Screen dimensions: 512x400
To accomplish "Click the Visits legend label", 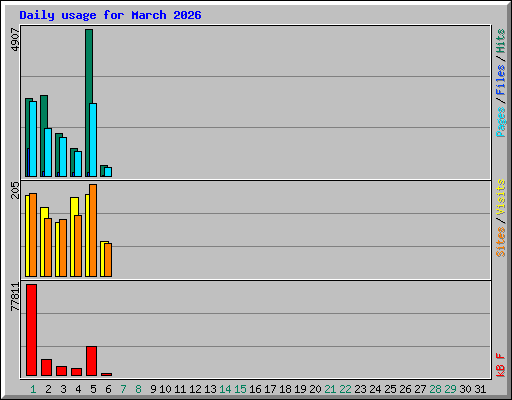I will click(x=501, y=197).
